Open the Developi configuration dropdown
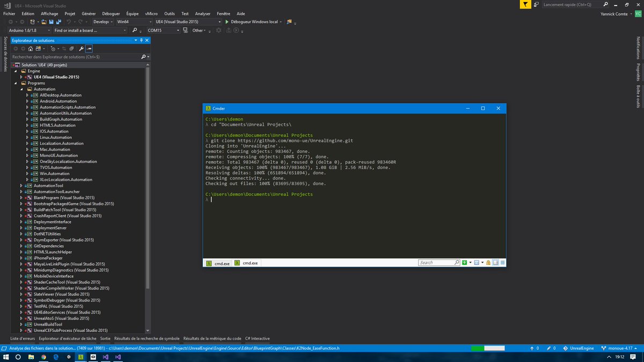The width and height of the screenshot is (644, 362). (x=103, y=21)
